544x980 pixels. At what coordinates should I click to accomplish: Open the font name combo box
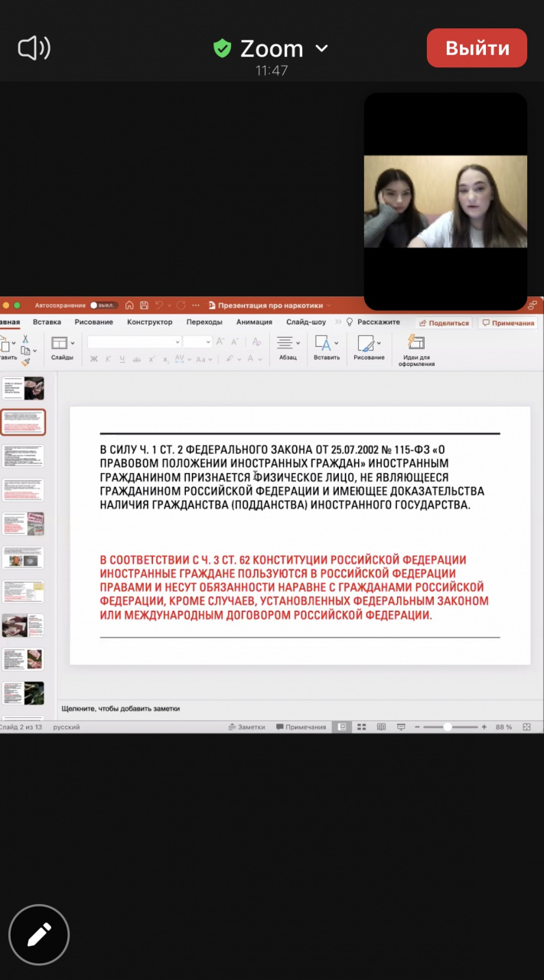pos(134,341)
